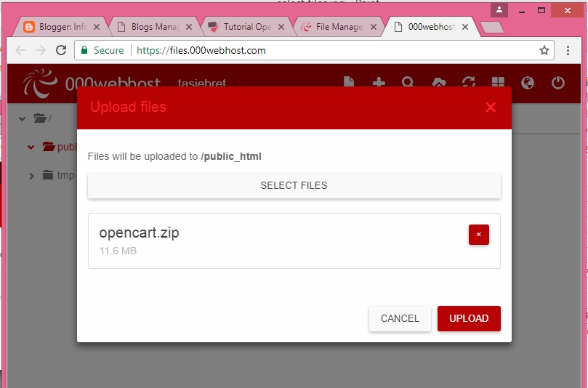The width and height of the screenshot is (588, 388).
Task: Expand the tmp folder chevron
Action: pyautogui.click(x=31, y=175)
